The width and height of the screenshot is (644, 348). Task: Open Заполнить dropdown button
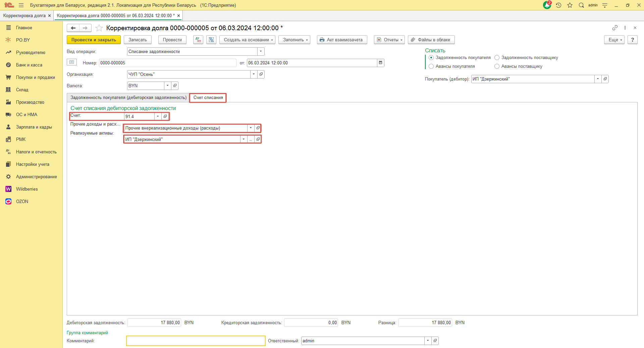pyautogui.click(x=294, y=40)
